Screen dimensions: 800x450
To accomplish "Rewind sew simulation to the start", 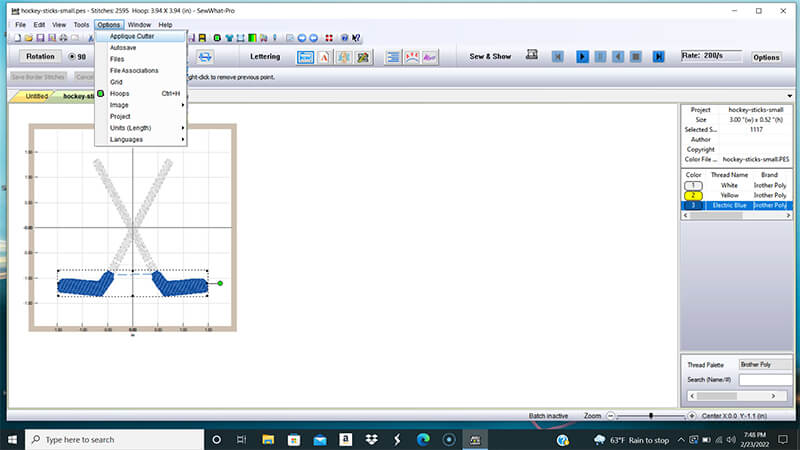I will tap(557, 57).
